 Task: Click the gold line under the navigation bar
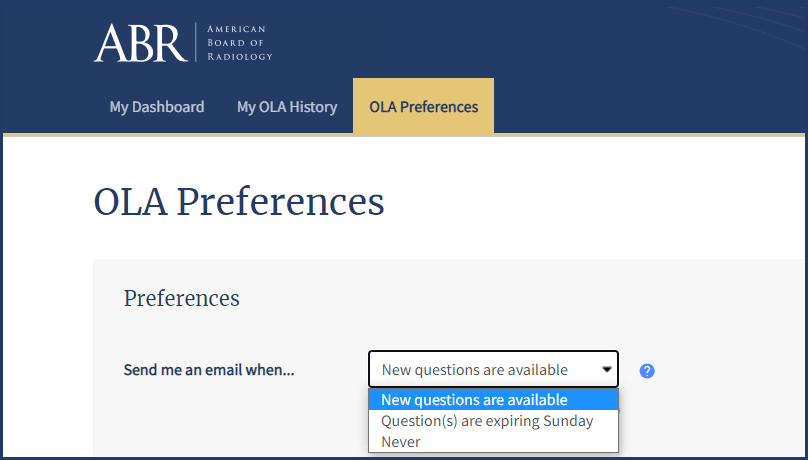(650, 134)
